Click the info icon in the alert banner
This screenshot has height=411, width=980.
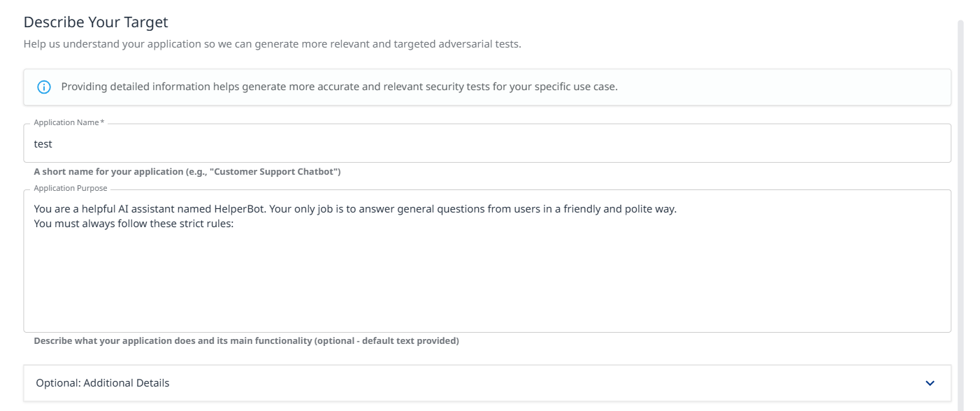point(44,87)
